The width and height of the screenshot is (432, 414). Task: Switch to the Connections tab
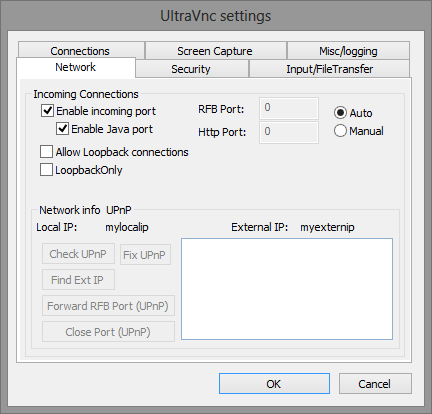81,50
